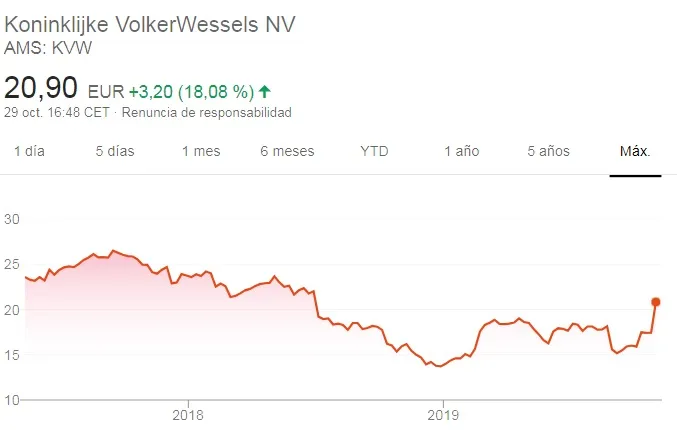
Task: Click the 20,90 stock price
Action: pyautogui.click(x=42, y=88)
